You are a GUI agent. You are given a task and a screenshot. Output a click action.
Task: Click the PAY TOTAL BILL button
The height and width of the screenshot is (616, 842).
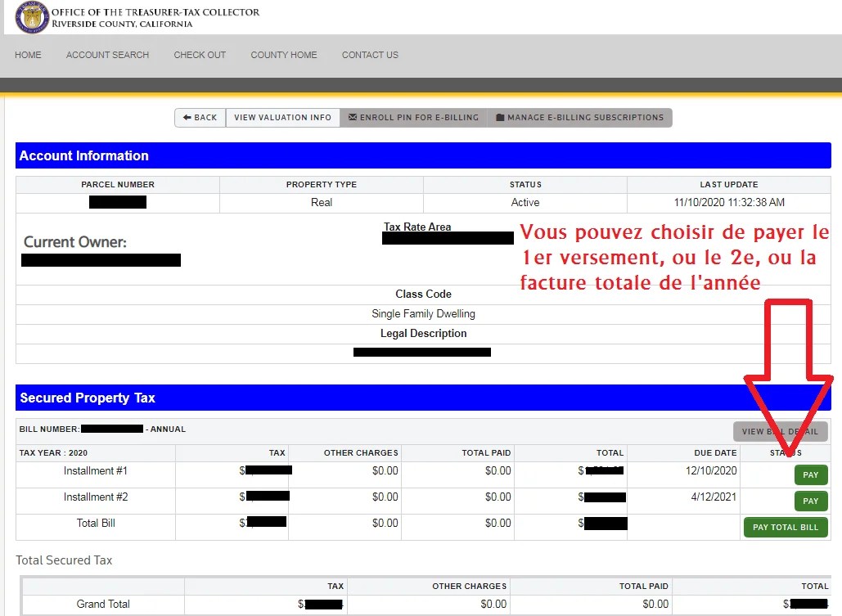coord(786,527)
